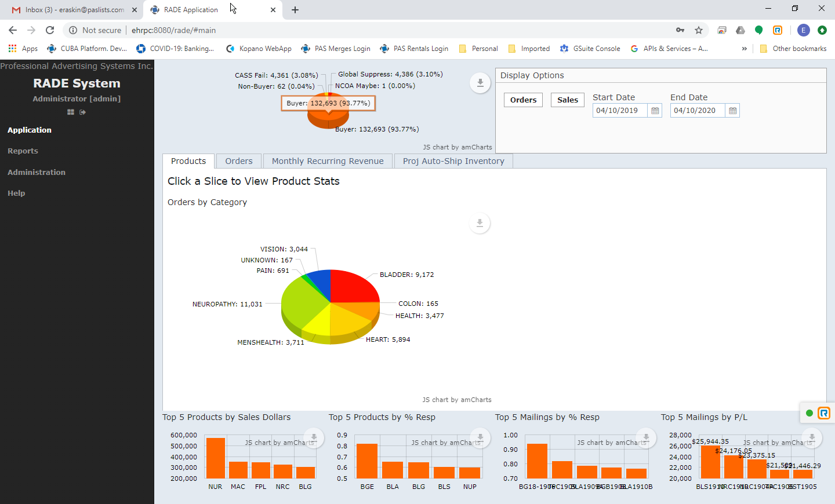Image resolution: width=835 pixels, height=504 pixels.
Task: Open the dashboard grid icon under Administrator
Action: click(71, 112)
